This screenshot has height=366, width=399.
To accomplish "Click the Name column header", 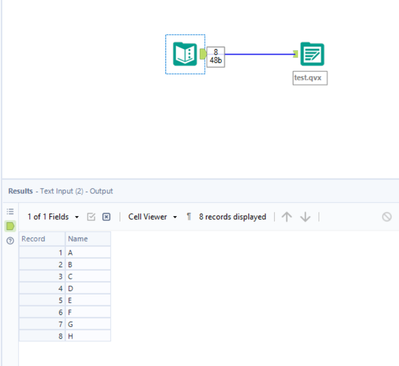I will coord(88,239).
